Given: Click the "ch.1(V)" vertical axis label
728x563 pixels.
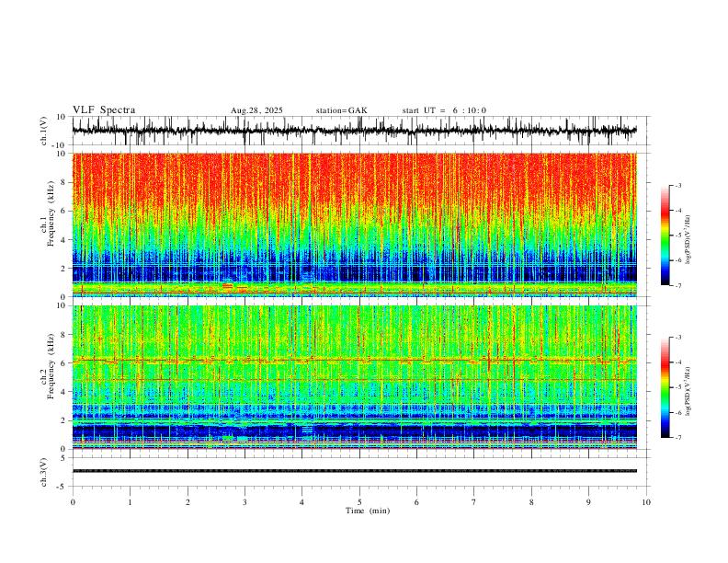Looking at the screenshot, I should [44, 131].
